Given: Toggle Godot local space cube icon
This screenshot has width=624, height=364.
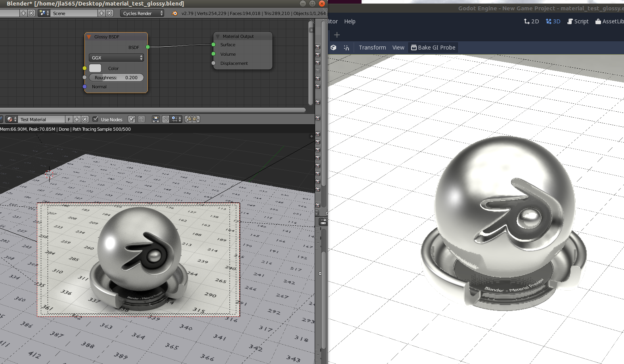Looking at the screenshot, I should click(333, 48).
